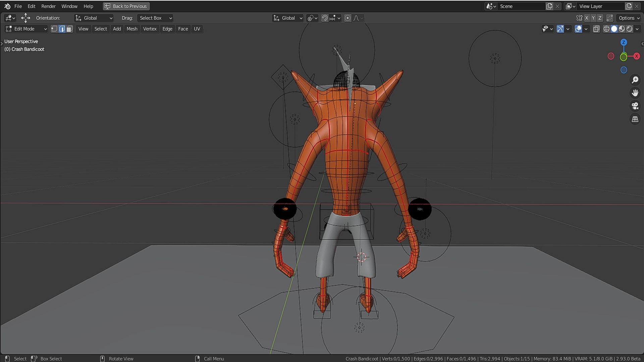Toggle X-ray mode icon
644x362 pixels.
click(596, 29)
